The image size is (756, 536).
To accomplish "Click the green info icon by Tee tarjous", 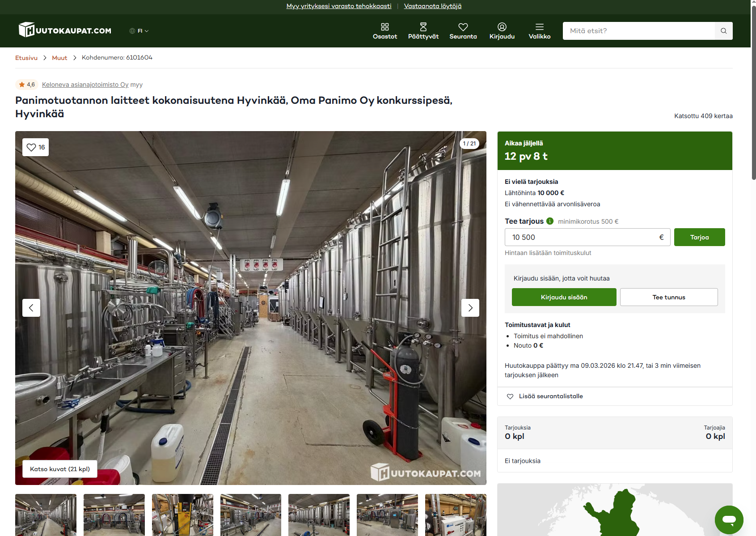I will pos(550,221).
